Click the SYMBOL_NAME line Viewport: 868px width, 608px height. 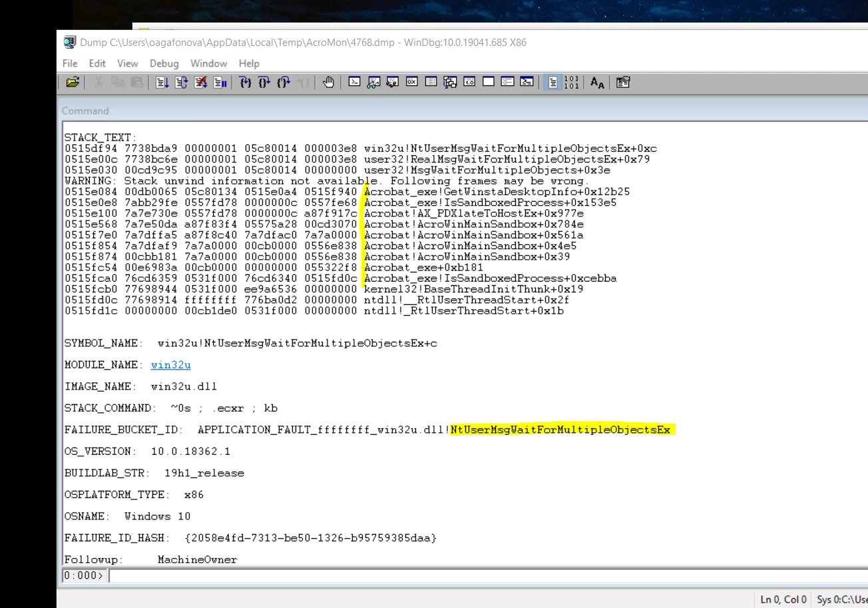pos(251,343)
